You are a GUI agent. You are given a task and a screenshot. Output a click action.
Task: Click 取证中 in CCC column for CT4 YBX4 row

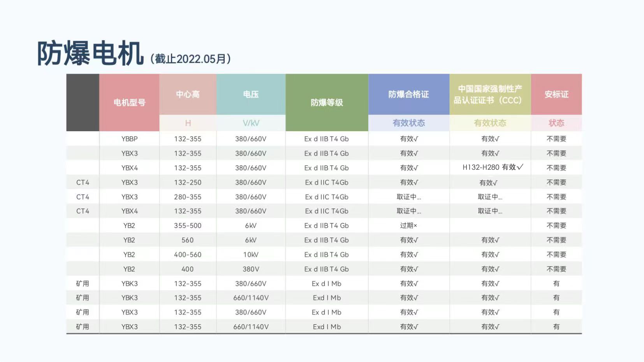pyautogui.click(x=490, y=211)
